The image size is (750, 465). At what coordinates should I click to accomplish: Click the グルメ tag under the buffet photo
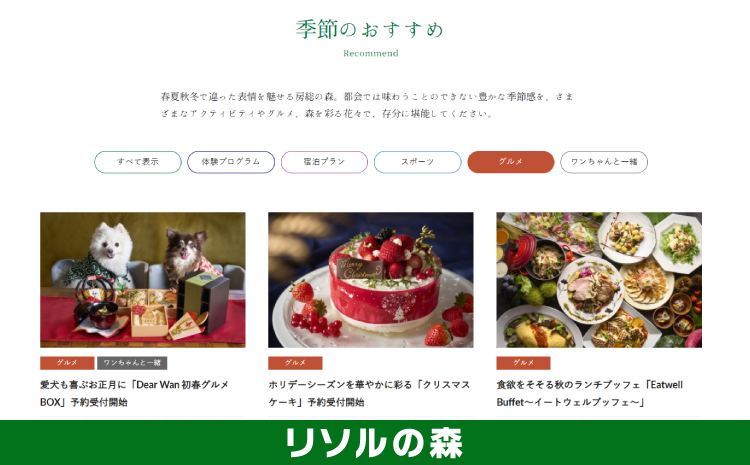[523, 363]
